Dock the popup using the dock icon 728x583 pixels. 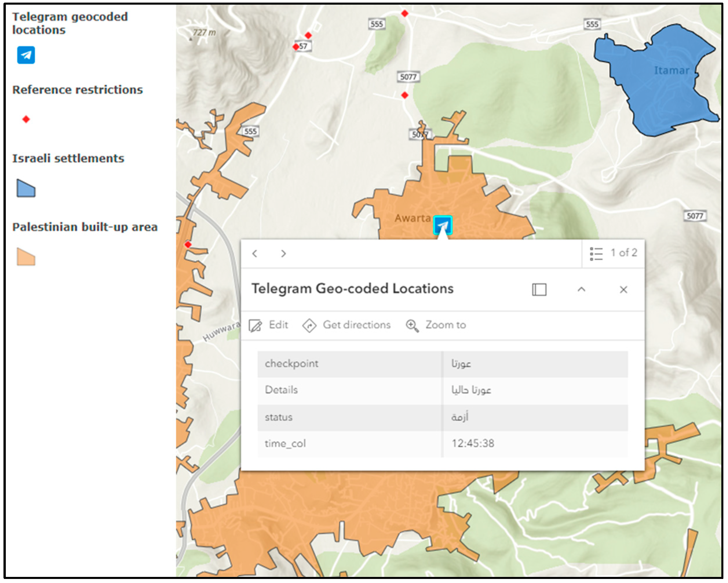[539, 289]
